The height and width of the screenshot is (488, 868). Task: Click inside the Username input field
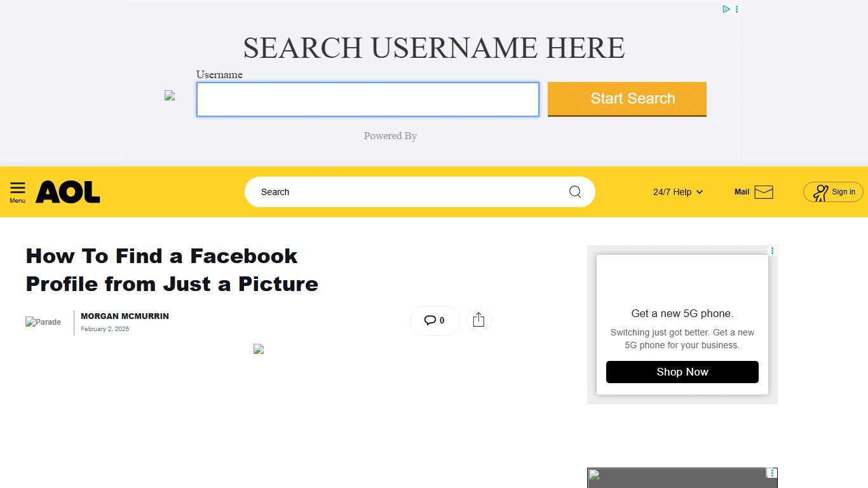pos(367,99)
